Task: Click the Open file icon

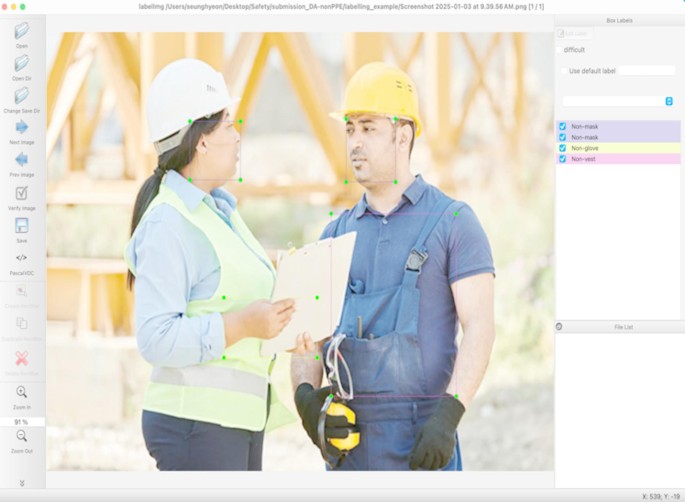Action: pos(21,31)
